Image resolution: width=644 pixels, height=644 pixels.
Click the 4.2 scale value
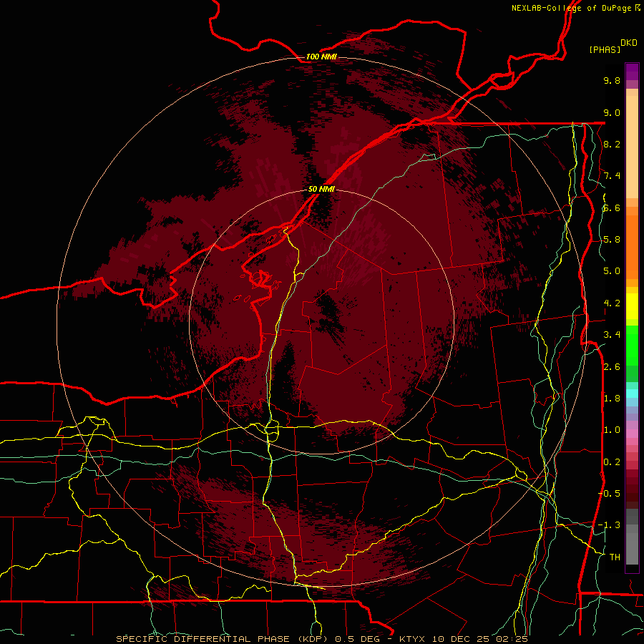(x=612, y=303)
